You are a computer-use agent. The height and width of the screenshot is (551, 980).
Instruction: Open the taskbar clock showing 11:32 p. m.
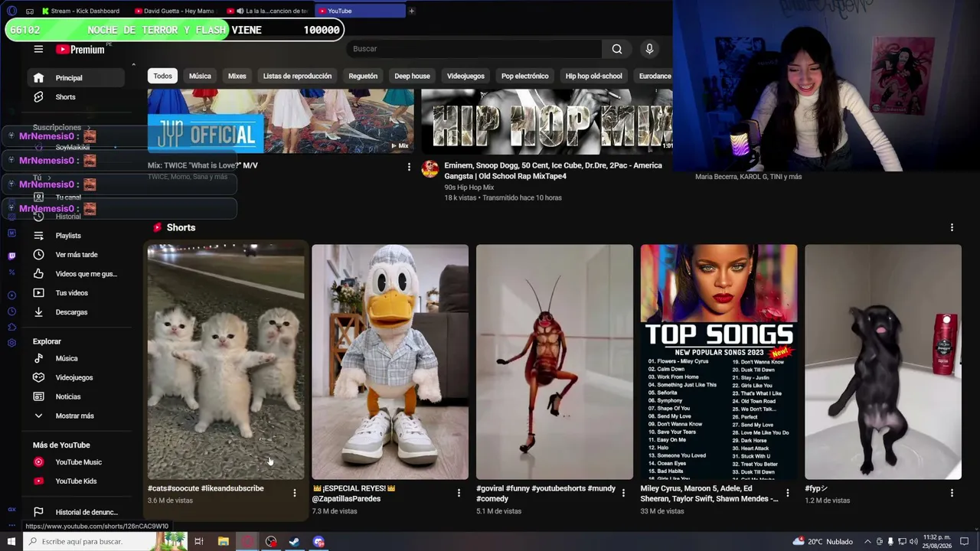click(937, 542)
